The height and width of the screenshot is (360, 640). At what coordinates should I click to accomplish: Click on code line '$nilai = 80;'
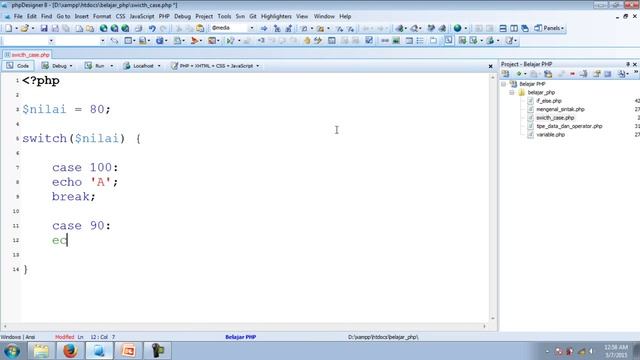67,109
